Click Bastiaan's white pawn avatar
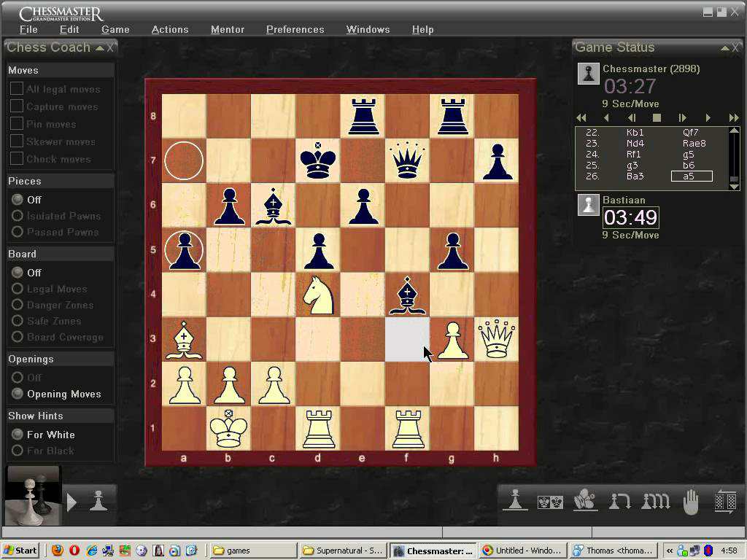The height and width of the screenshot is (560, 747). (589, 205)
